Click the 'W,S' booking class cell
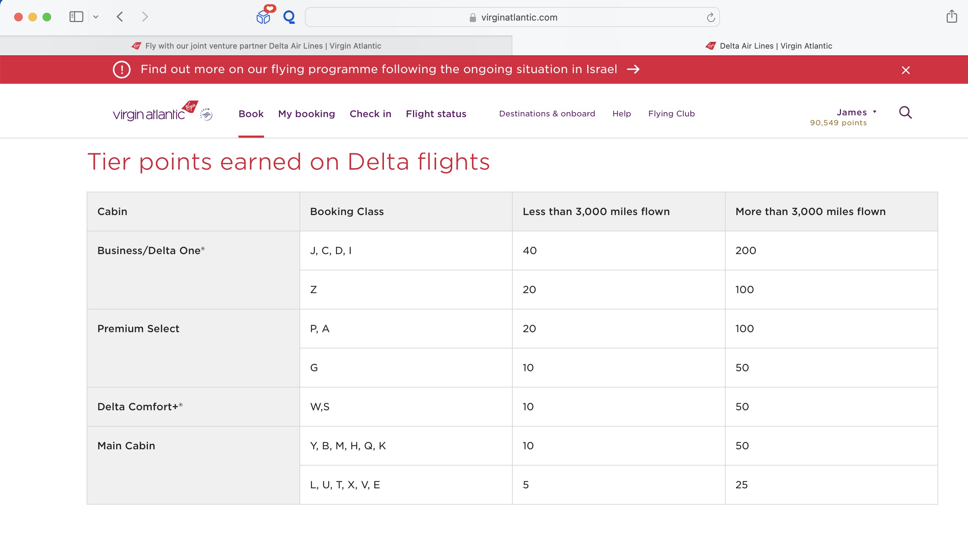This screenshot has width=968, height=560. [406, 407]
